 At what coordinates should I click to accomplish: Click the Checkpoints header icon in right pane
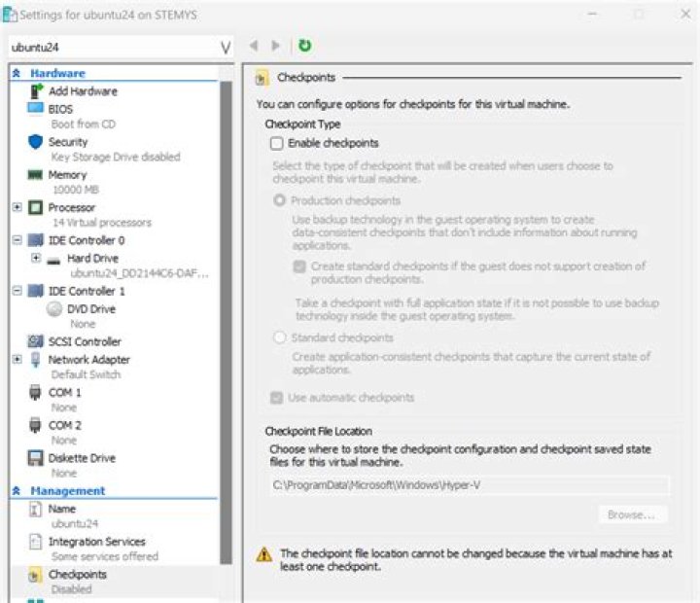click(262, 78)
